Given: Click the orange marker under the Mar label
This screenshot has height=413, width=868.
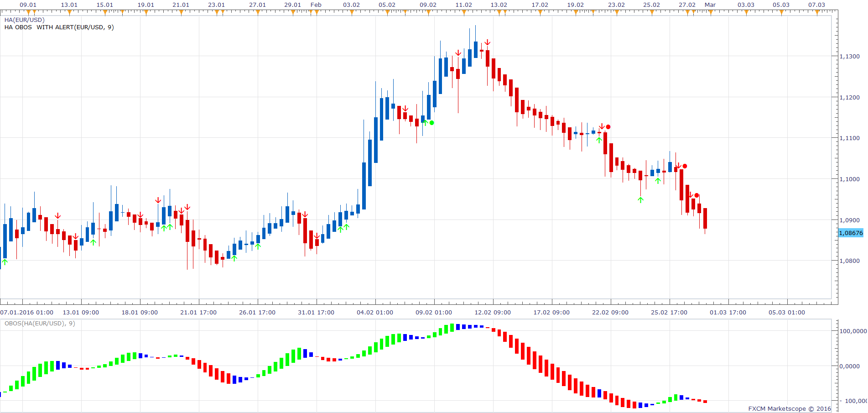Looking at the screenshot, I should 711,12.
